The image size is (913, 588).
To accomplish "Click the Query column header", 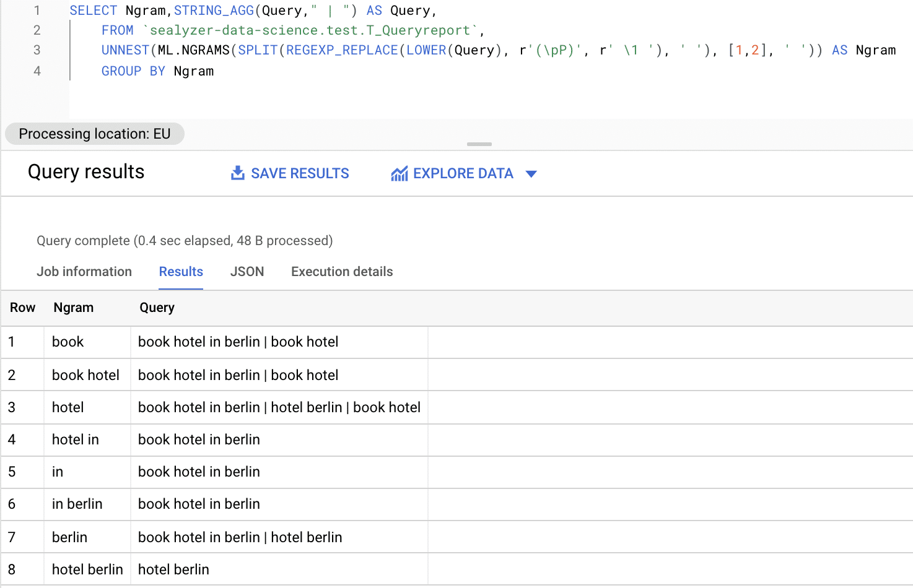I will click(x=157, y=308).
